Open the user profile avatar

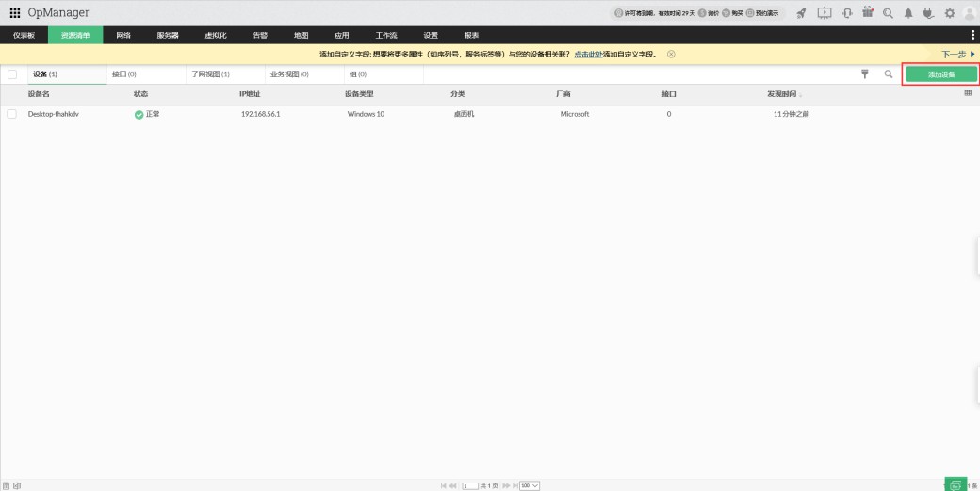(970, 13)
